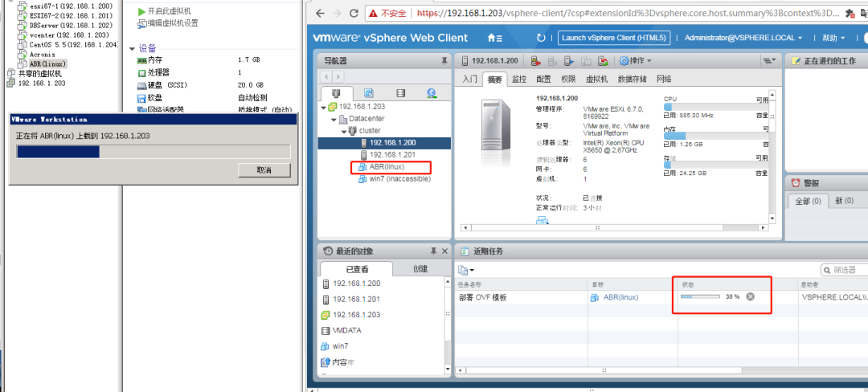Open Administrator@VSPHERE.LOCAL user dropdown
The height and width of the screenshot is (392, 868).
[743, 38]
